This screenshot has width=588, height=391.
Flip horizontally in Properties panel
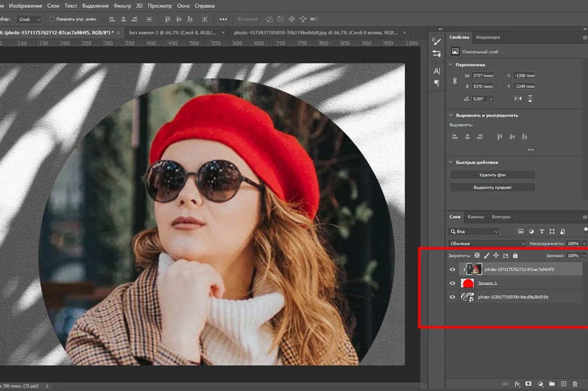click(518, 99)
